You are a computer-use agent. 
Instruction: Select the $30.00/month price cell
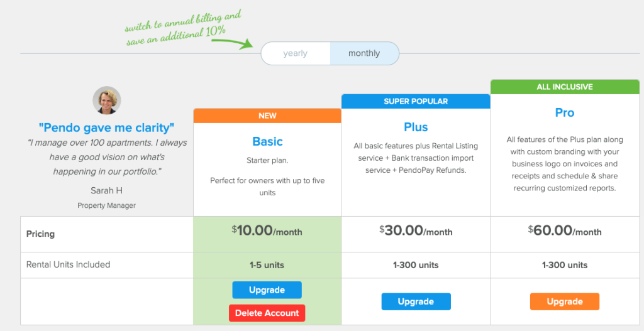pos(416,234)
